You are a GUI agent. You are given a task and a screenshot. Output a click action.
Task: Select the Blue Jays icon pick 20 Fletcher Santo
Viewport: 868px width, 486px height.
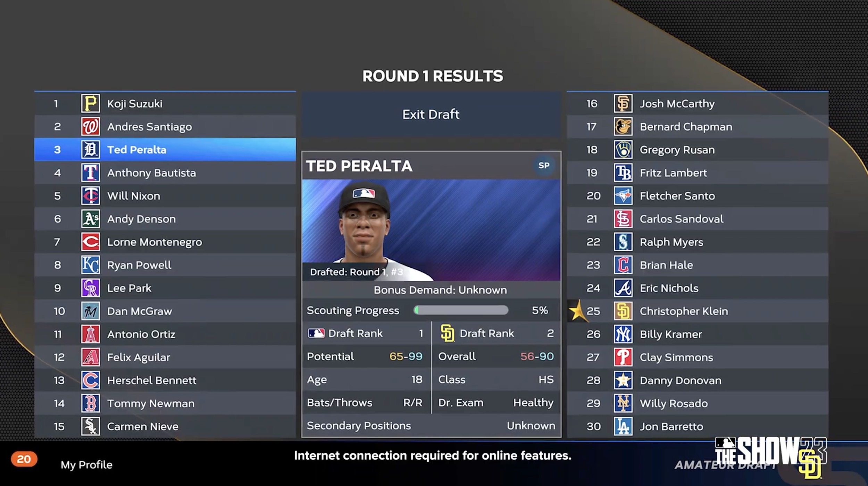[623, 195]
